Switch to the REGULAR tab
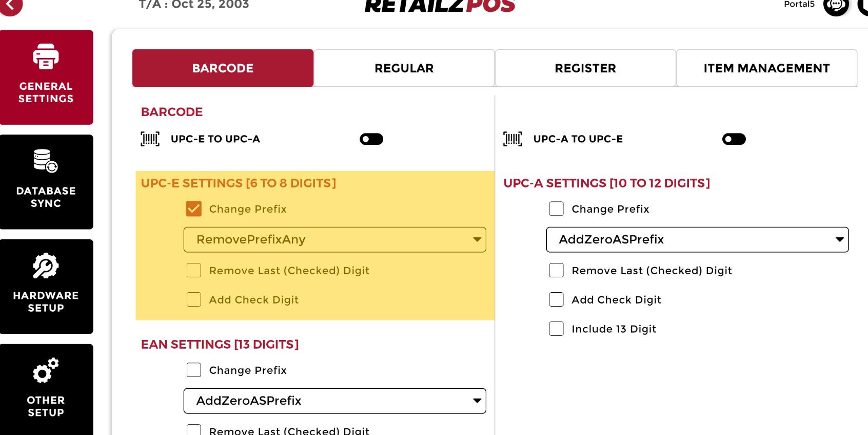This screenshot has width=868, height=435. point(404,68)
